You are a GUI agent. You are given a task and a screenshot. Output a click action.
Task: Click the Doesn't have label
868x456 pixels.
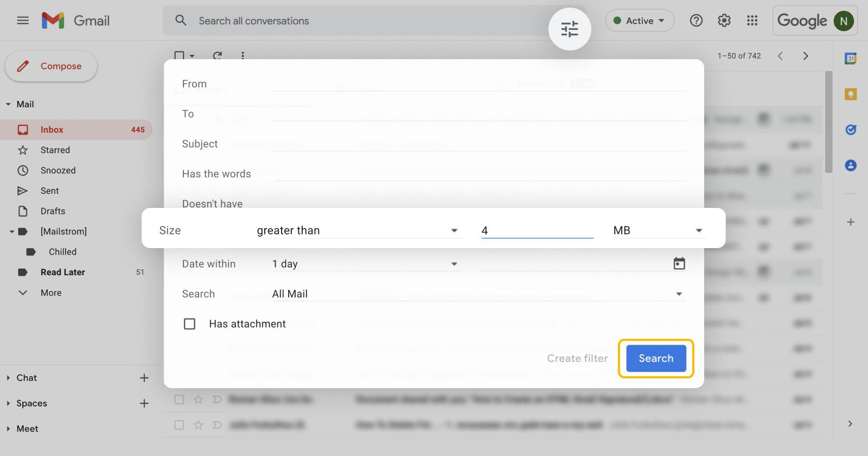tap(212, 203)
